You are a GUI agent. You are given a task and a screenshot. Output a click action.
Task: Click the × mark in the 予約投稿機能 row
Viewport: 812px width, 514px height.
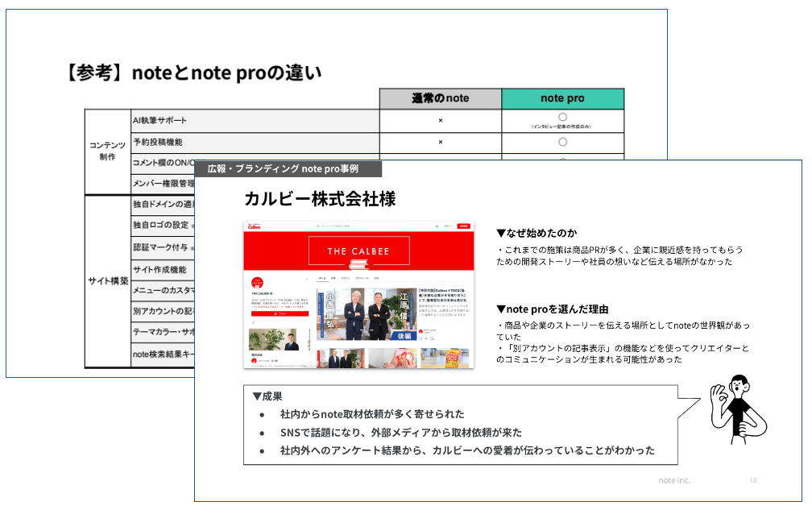(x=440, y=142)
